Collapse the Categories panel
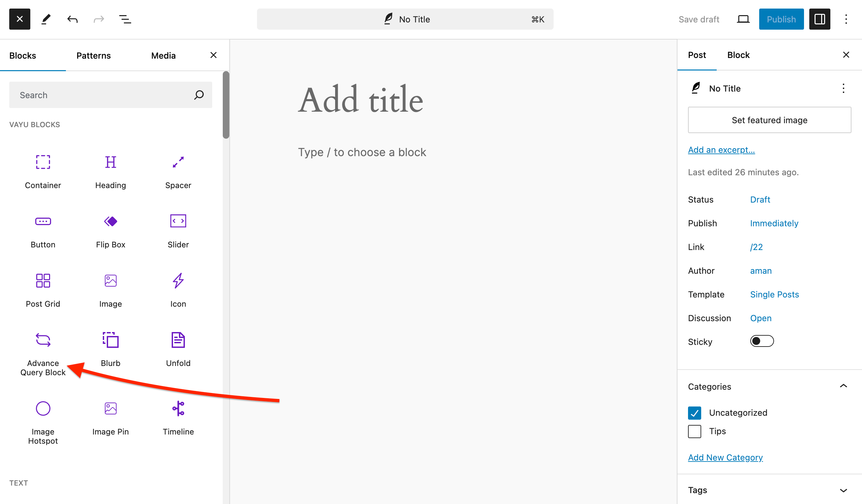 point(843,386)
